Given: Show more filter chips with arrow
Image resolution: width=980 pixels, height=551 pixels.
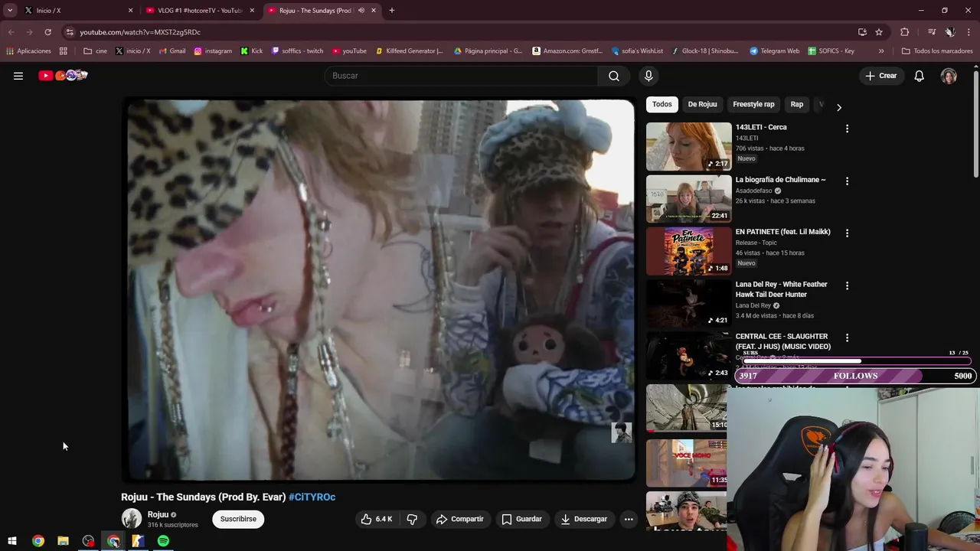Looking at the screenshot, I should (x=838, y=107).
